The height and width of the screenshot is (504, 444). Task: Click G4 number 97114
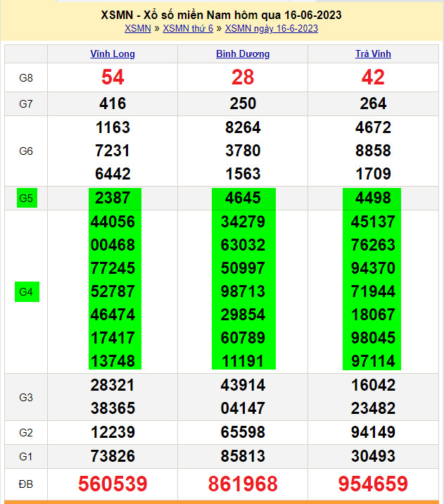click(373, 361)
